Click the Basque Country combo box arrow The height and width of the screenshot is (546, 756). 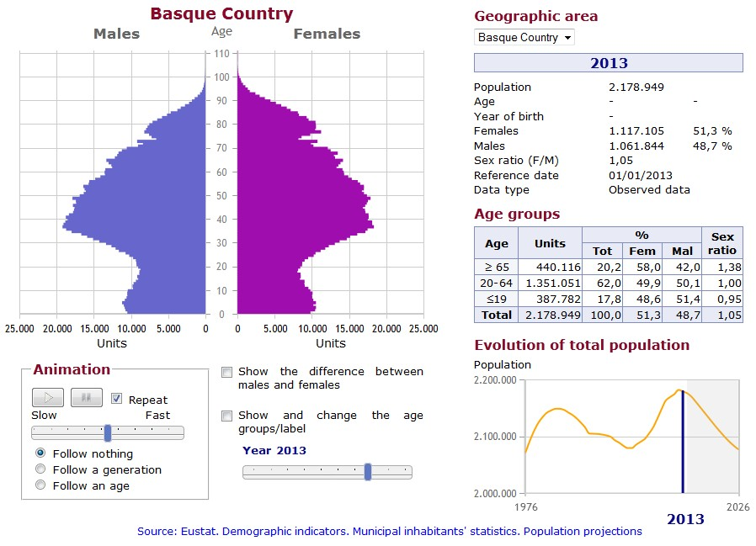(x=569, y=37)
